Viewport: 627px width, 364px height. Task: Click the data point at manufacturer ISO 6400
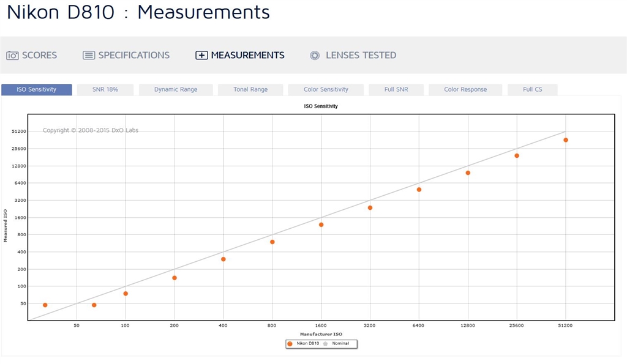coord(419,190)
